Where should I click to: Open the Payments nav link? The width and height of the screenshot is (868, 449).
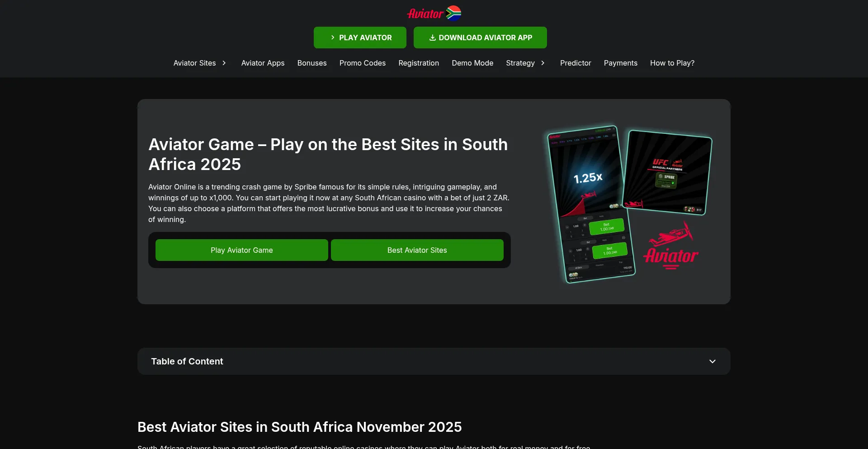pos(621,63)
